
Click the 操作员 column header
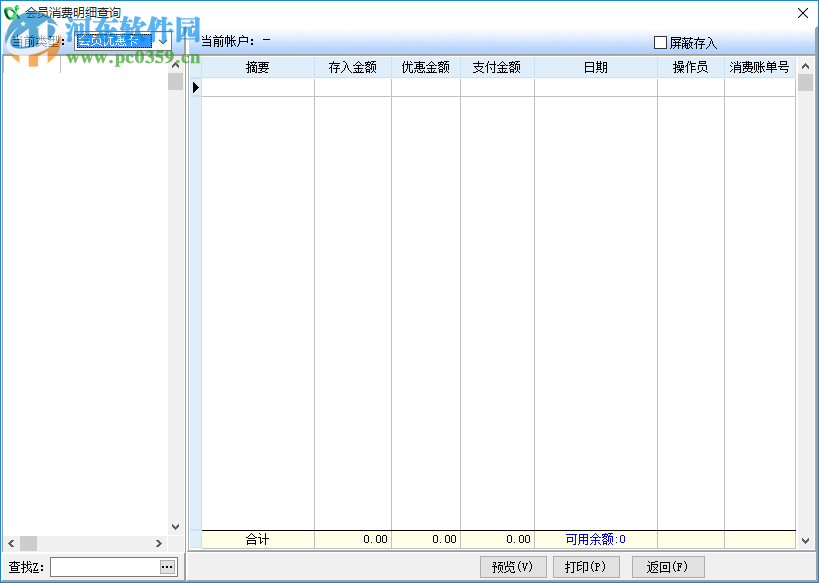pyautogui.click(x=689, y=66)
